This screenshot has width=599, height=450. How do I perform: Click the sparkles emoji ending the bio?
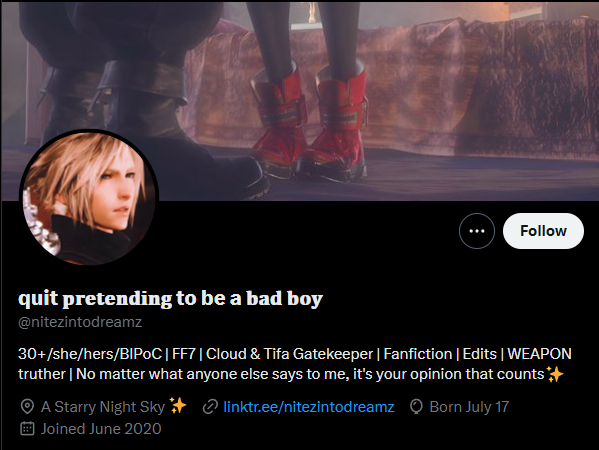(555, 374)
